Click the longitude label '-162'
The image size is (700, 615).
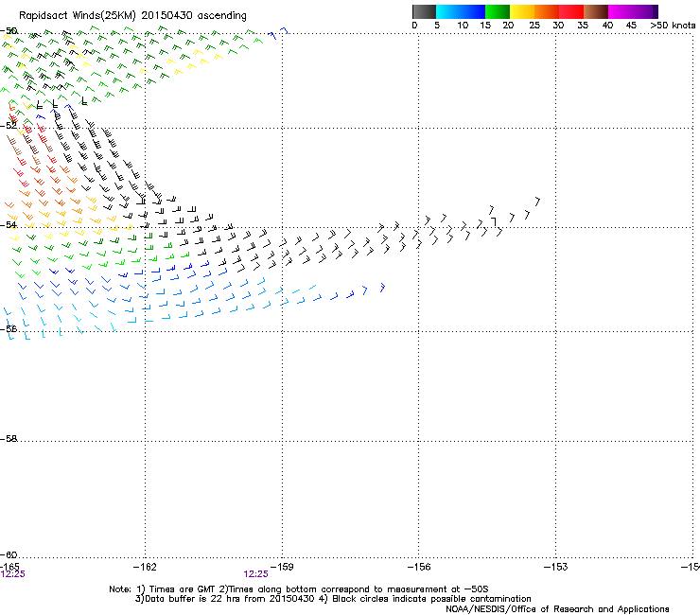point(145,567)
